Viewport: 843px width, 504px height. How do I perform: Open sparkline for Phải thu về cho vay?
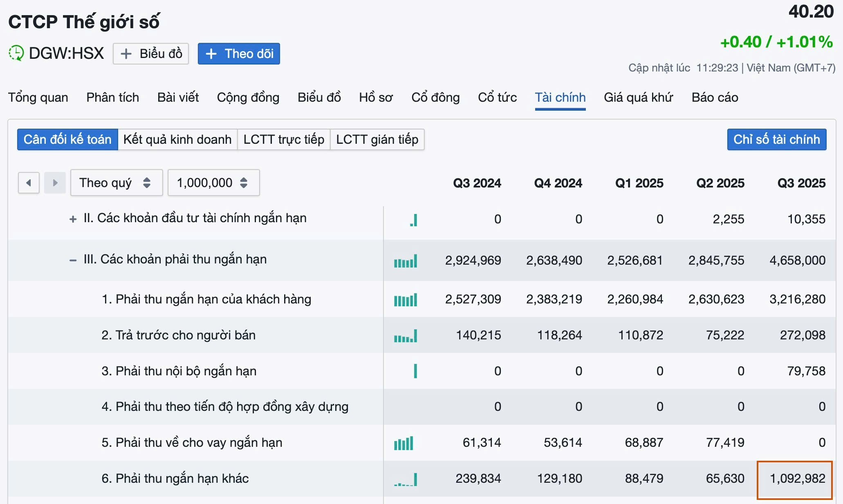(x=404, y=443)
